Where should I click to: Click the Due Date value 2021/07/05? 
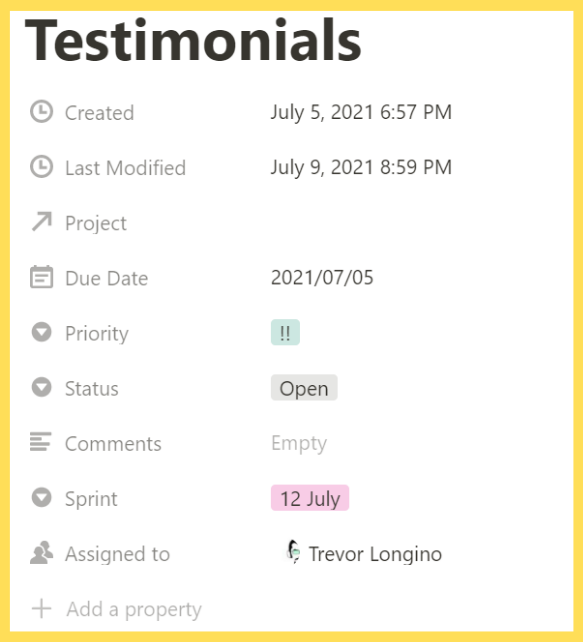(322, 277)
